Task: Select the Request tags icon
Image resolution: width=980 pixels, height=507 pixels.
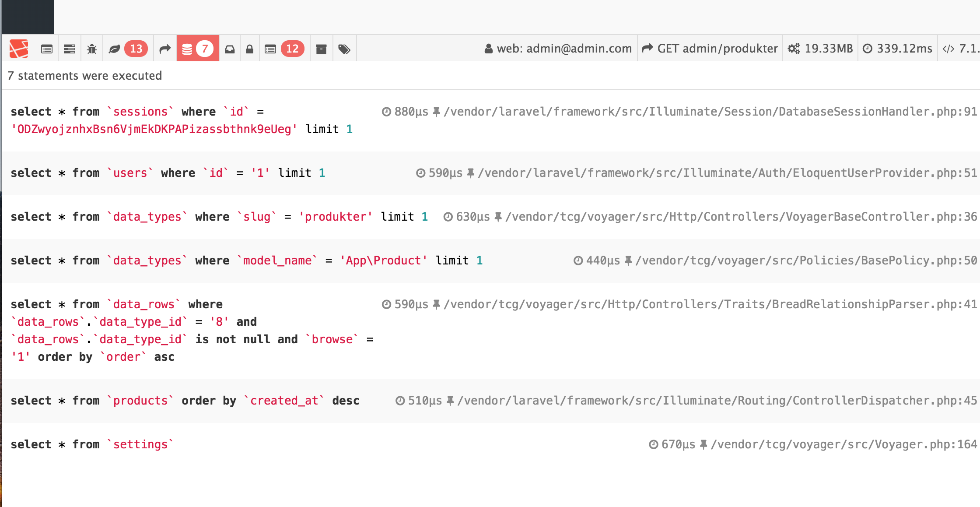Action: pyautogui.click(x=345, y=48)
